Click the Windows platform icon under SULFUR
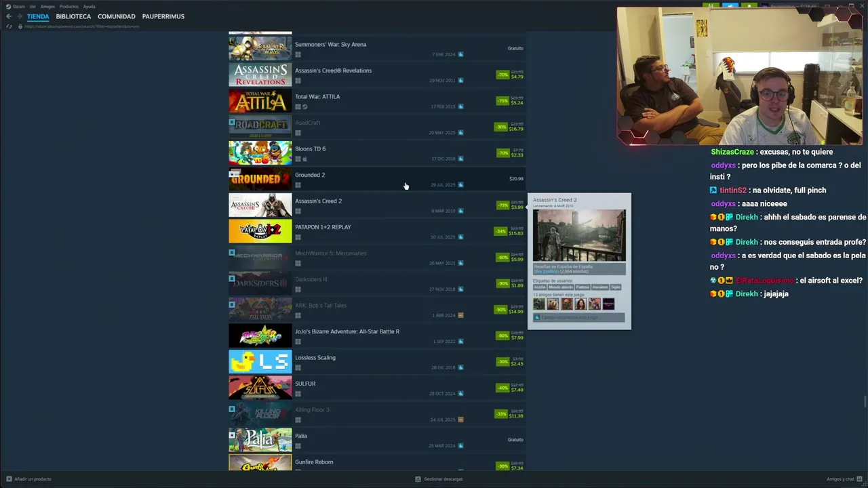The image size is (868, 488). click(298, 394)
